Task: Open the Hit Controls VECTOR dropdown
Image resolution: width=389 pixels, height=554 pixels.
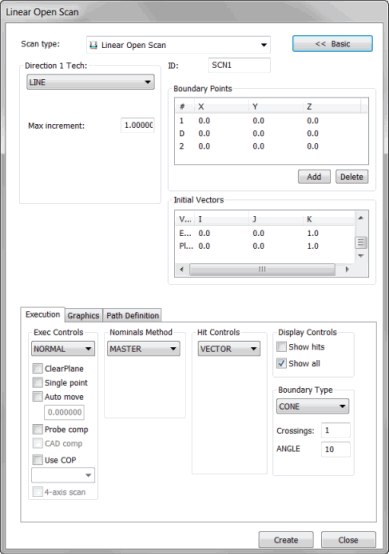Action: [x=229, y=349]
